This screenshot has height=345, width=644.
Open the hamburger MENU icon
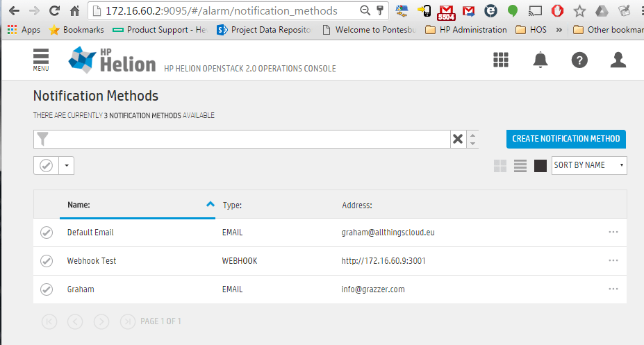coord(41,60)
